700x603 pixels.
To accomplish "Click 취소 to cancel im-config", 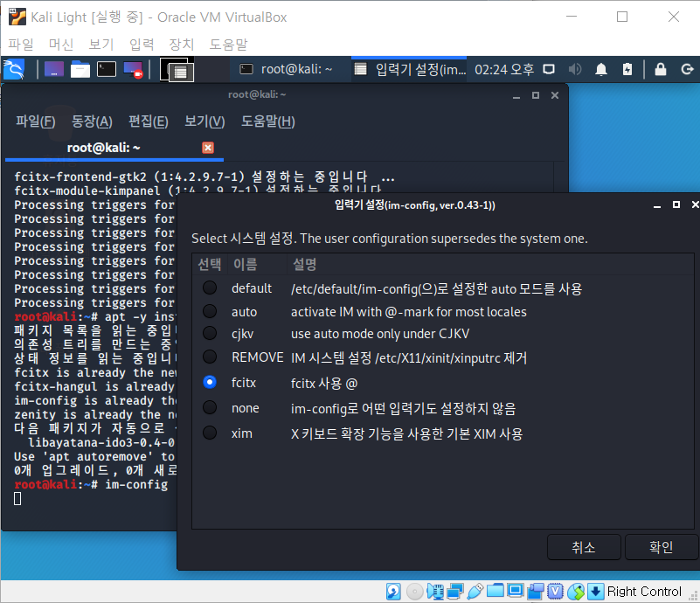I will pyautogui.click(x=584, y=547).
